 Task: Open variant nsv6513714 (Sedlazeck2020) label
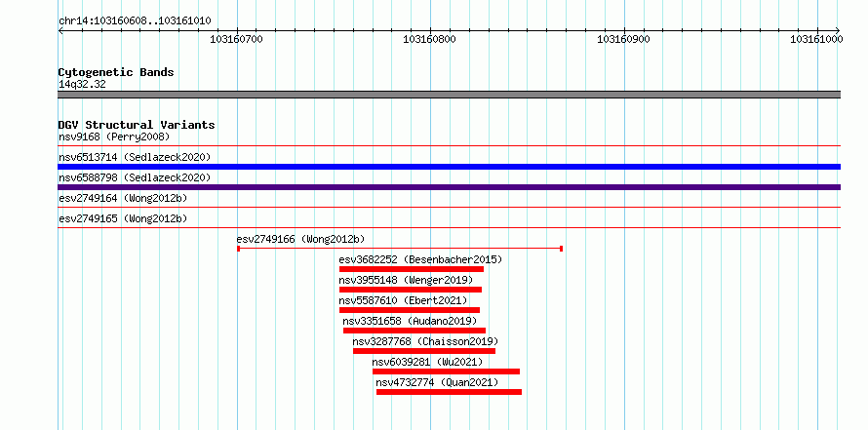[x=135, y=157]
